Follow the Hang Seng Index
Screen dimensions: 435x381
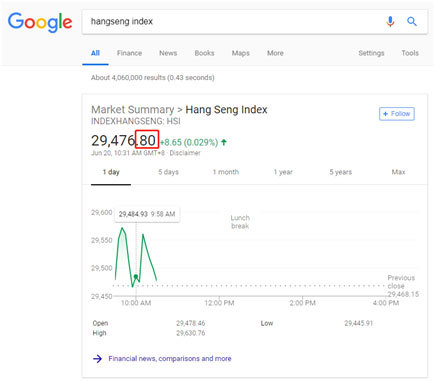[x=397, y=114]
